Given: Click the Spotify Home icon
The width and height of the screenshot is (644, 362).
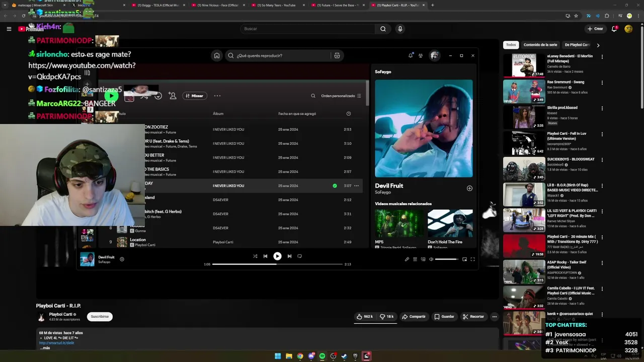Looking at the screenshot, I should [x=217, y=56].
